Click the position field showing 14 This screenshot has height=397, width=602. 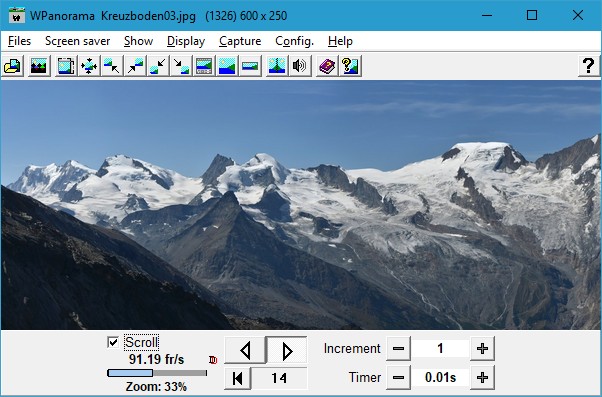280,378
